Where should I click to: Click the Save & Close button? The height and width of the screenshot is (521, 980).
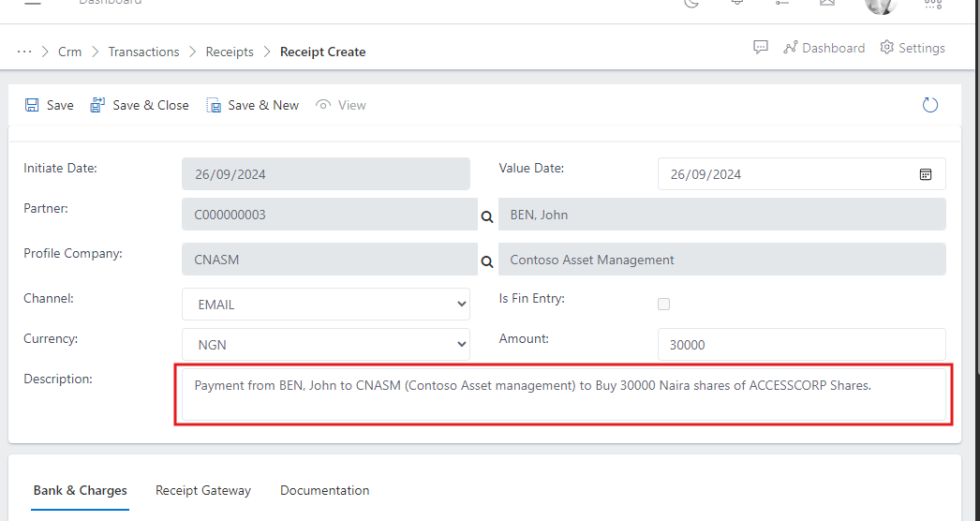click(x=140, y=105)
